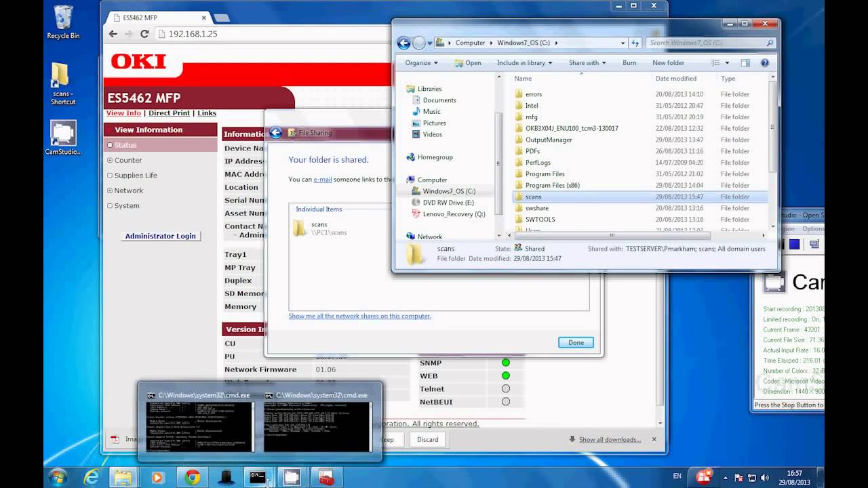Open Windows Explorer taskbar icon
Screen dimensions: 868x488
[123, 477]
